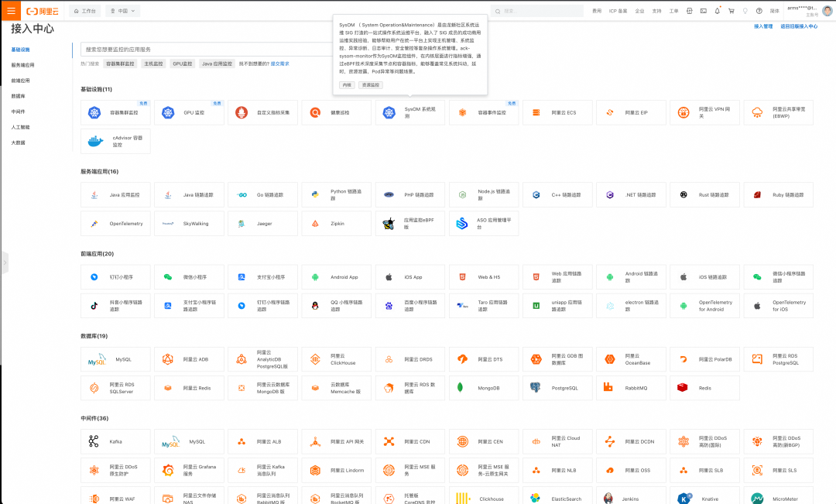Image resolution: width=836 pixels, height=504 pixels.
Task: Open the PHP 链路追踪 card
Action: (410, 194)
